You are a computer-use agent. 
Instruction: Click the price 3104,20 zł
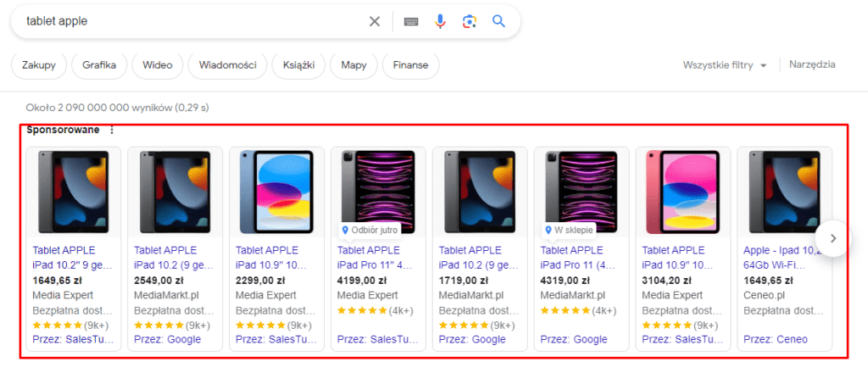(x=666, y=280)
